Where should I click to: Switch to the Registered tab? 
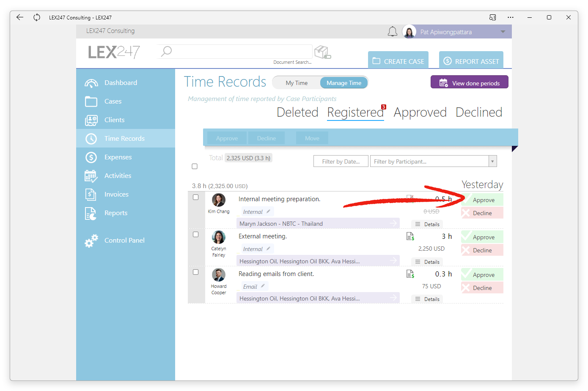pos(355,112)
